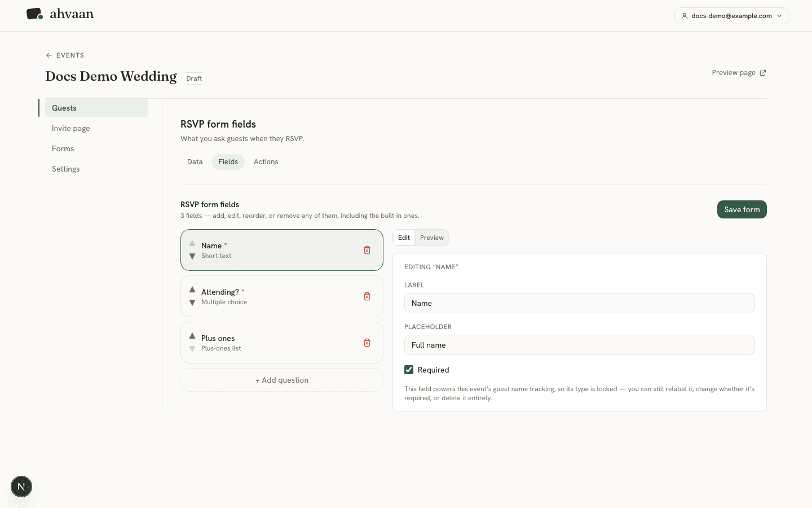
Task: Move Plus ones field up with arrow
Action: click(x=192, y=336)
